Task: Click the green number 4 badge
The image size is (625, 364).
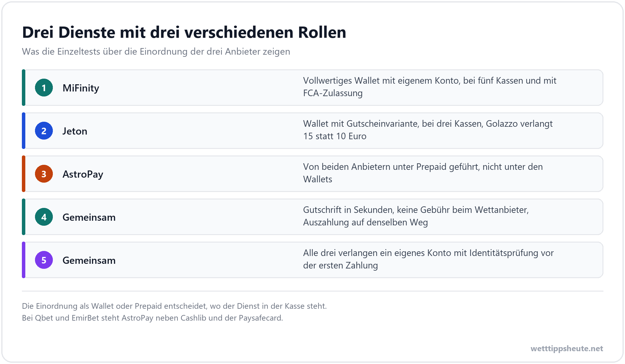Action: [44, 217]
